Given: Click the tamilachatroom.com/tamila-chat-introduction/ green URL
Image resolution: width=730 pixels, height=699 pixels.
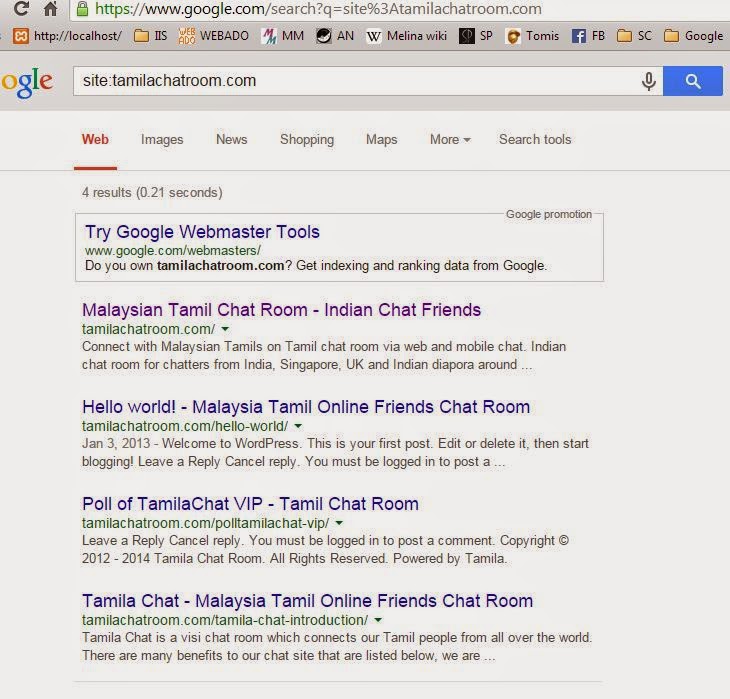Looking at the screenshot, I should (225, 620).
